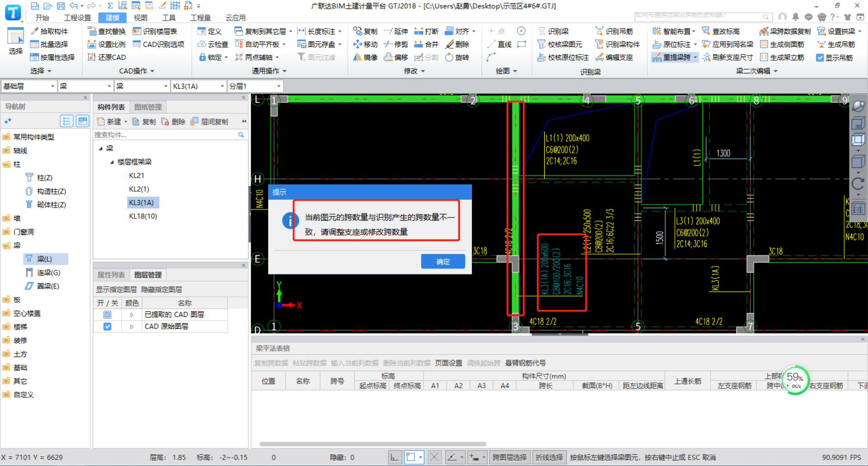Viewport: 868px width, 466px height.
Task: Toggle CAD 原始图层 layer checkbox
Action: tap(107, 326)
